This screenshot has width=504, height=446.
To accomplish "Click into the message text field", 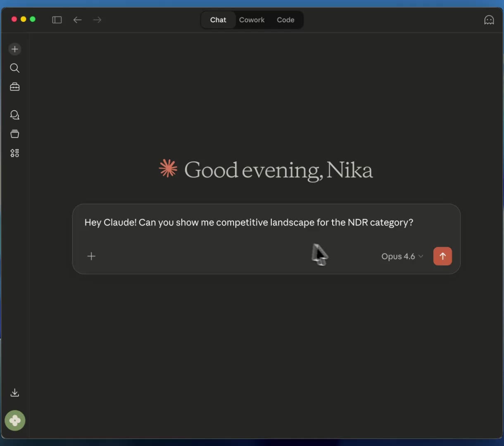I will pyautogui.click(x=249, y=223).
